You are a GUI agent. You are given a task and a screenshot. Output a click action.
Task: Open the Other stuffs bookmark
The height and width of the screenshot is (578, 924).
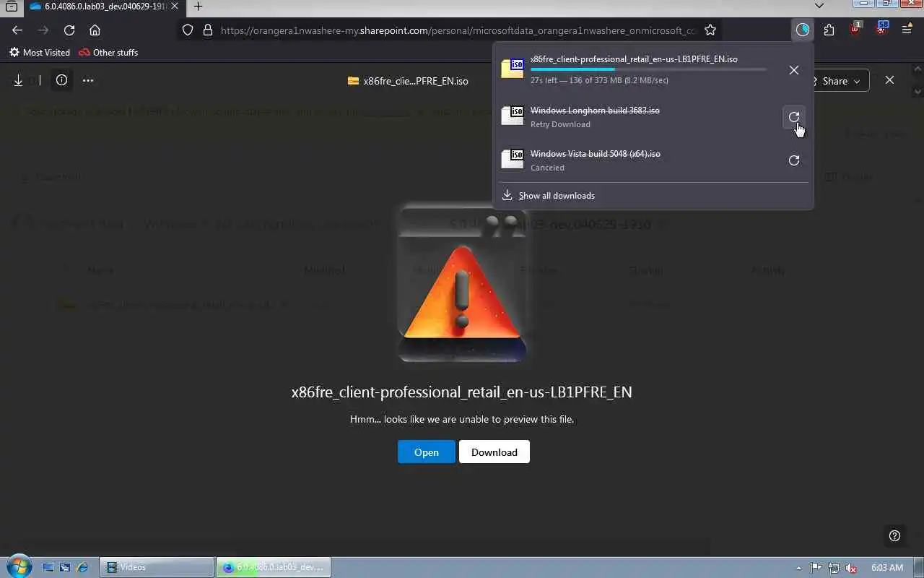click(108, 53)
